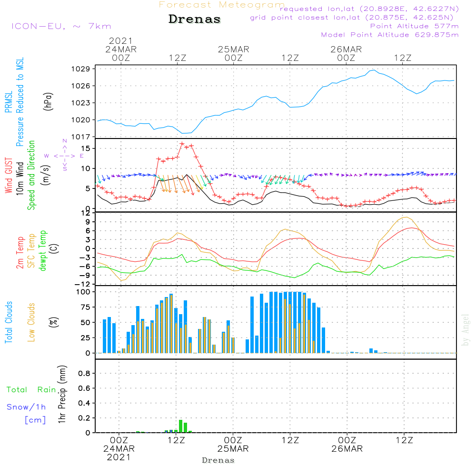Click the requested lon,lat coordinates text

(369, 9)
